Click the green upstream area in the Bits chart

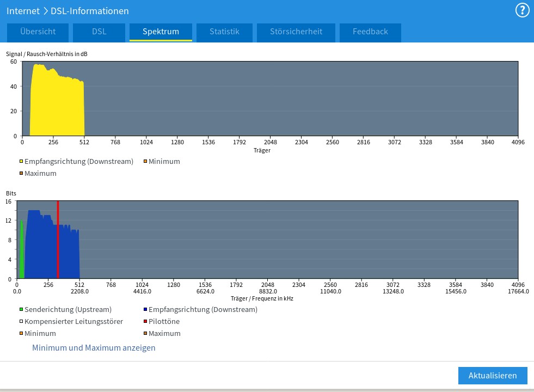tap(22, 252)
